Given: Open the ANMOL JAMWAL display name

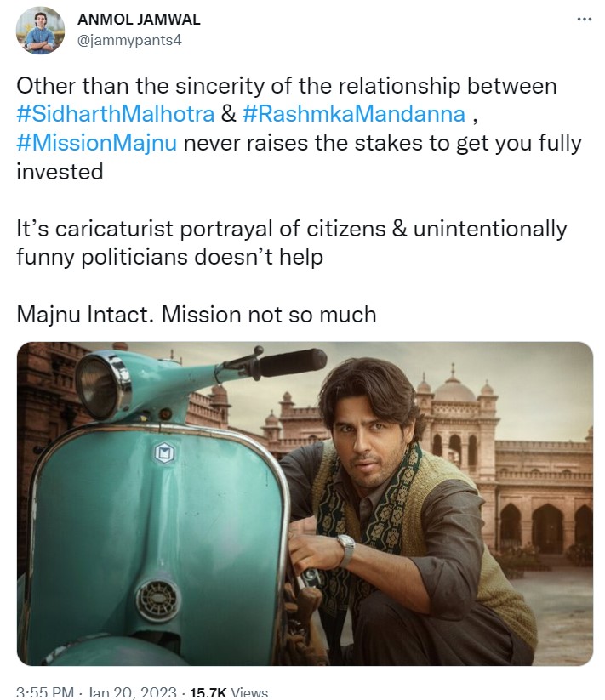Looking at the screenshot, I should 138,20.
